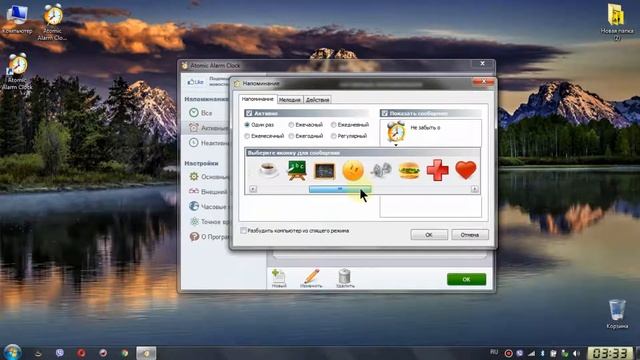
Task: Click the volume speaker tray icon
Action: point(576,353)
